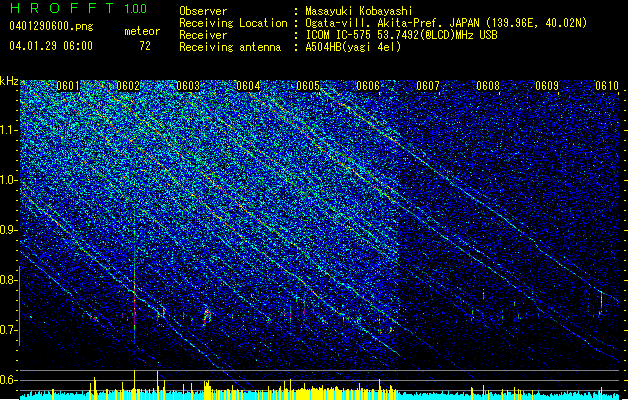Click the version number 1.0.0
The width and height of the screenshot is (629, 400).
tap(135, 8)
